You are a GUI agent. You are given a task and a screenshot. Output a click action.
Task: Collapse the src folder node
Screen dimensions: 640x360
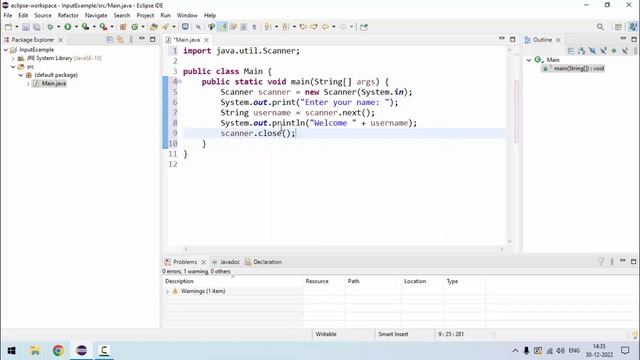coord(13,67)
